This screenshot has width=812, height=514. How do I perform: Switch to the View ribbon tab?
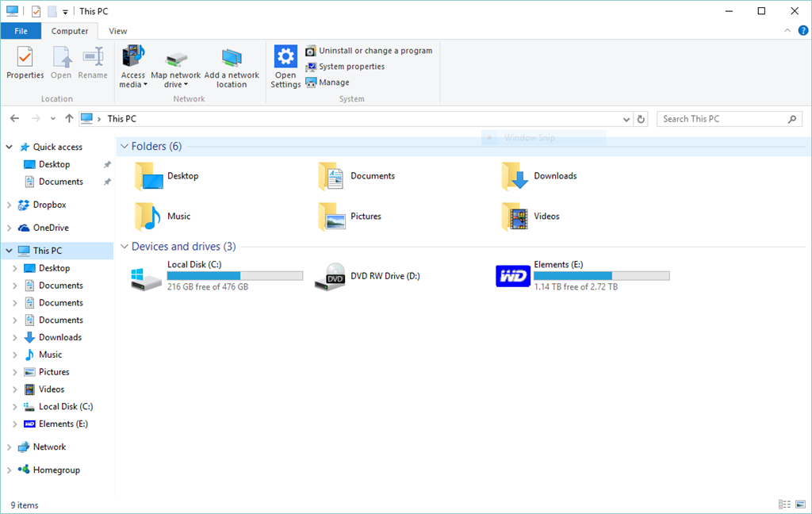pos(117,31)
